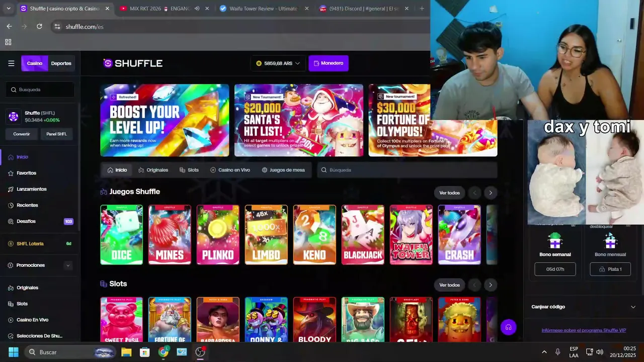The image size is (644, 362).
Task: Open the Santa's Hit List banner
Action: 299,120
